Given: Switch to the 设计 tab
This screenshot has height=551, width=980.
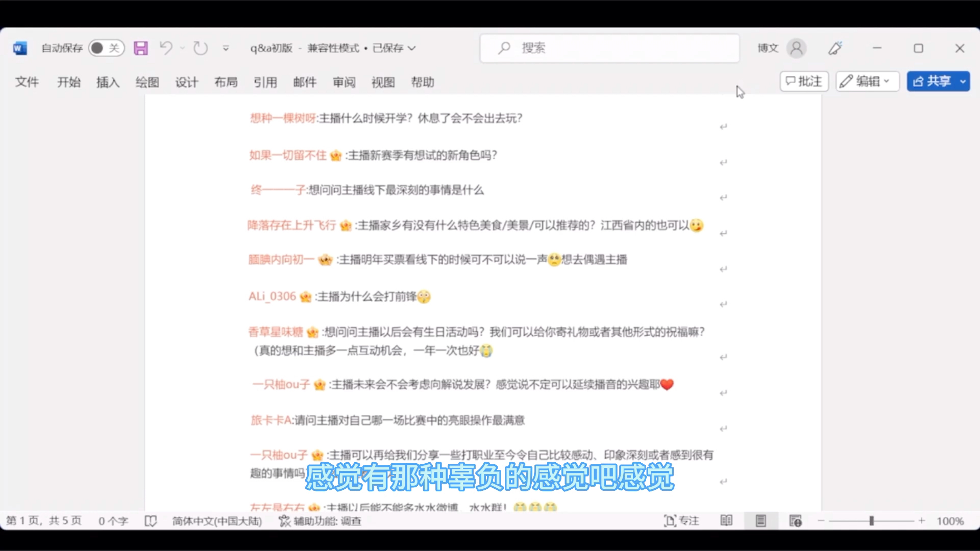Looking at the screenshot, I should click(186, 82).
